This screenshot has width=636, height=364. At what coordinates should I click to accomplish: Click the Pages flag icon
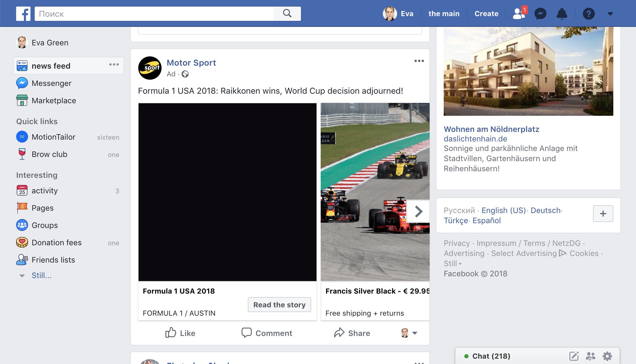pos(22,208)
